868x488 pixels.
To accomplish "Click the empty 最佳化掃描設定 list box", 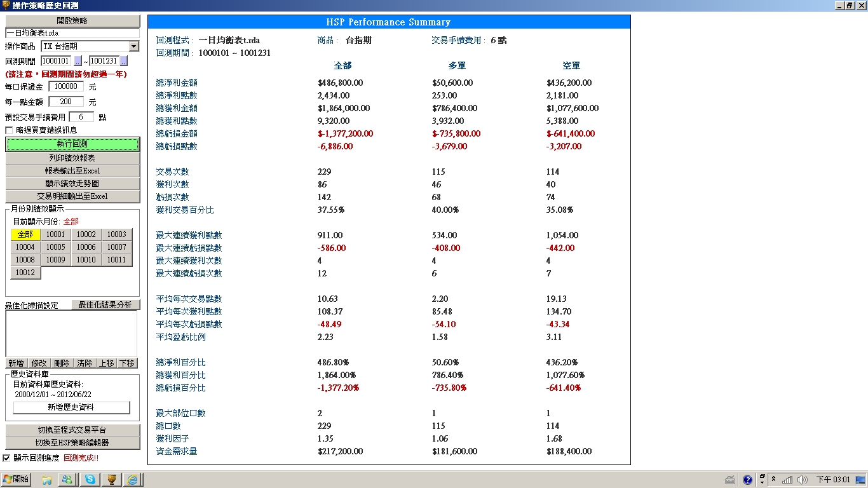I will (71, 334).
